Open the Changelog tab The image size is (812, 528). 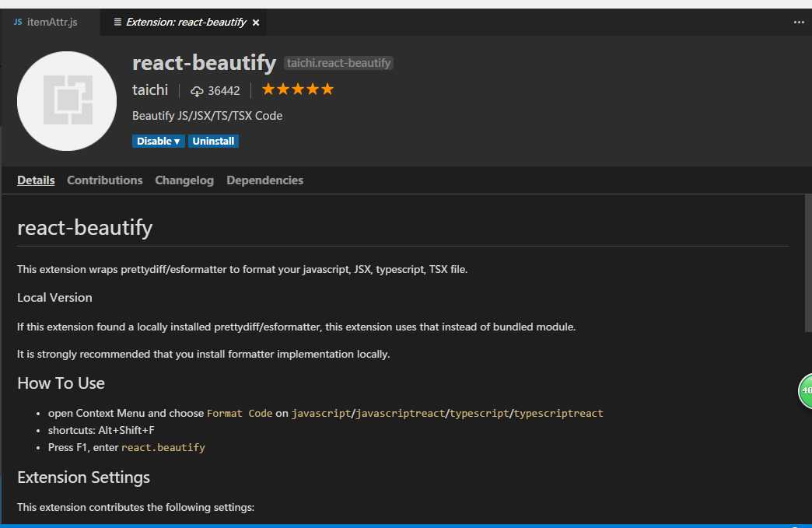tap(184, 180)
